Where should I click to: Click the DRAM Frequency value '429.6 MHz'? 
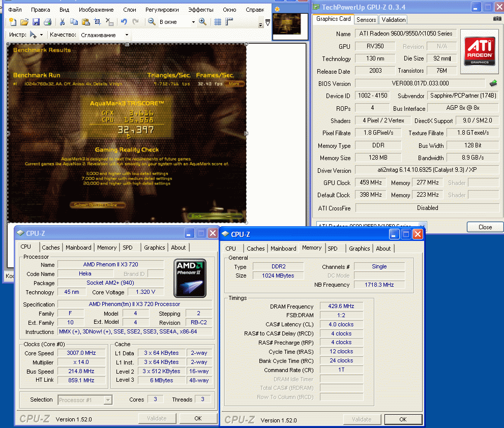(341, 306)
